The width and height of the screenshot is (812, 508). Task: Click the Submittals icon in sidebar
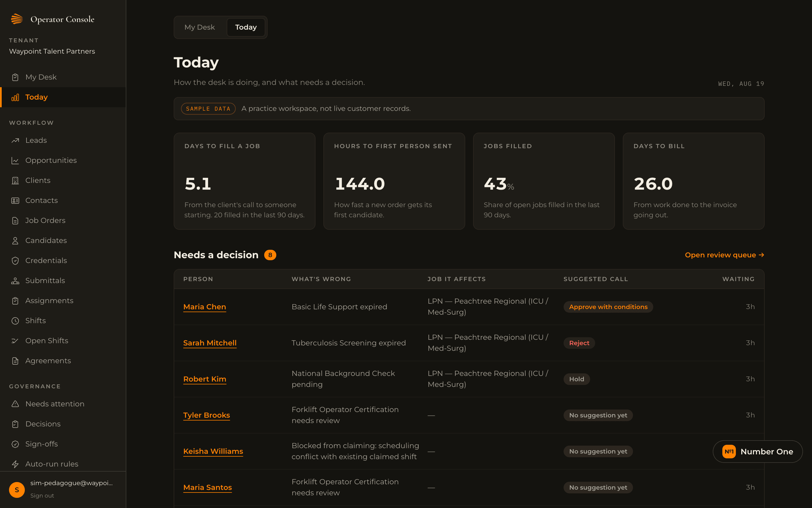(15, 281)
